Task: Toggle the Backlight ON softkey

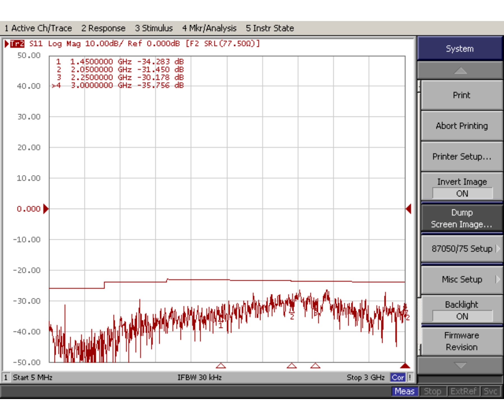Action: pos(462,310)
